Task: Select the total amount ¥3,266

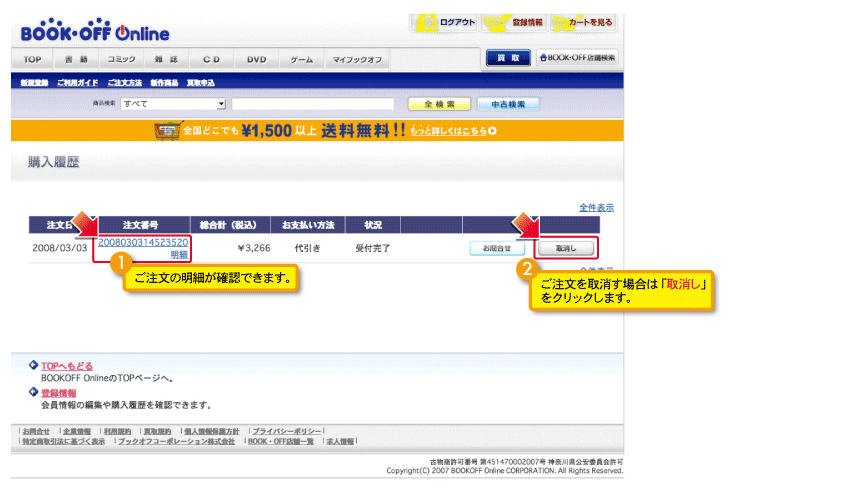Action: (x=254, y=248)
